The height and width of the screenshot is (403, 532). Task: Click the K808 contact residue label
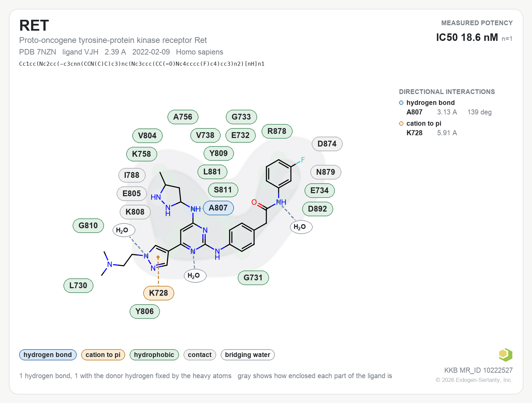coord(135,212)
